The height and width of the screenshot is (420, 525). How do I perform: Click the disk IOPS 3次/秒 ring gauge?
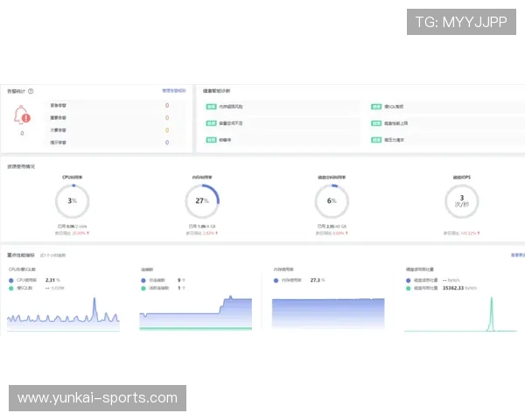click(461, 201)
